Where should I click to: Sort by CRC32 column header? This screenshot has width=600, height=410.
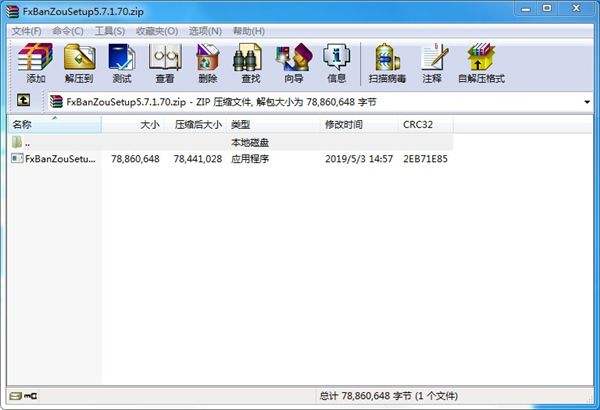point(426,124)
